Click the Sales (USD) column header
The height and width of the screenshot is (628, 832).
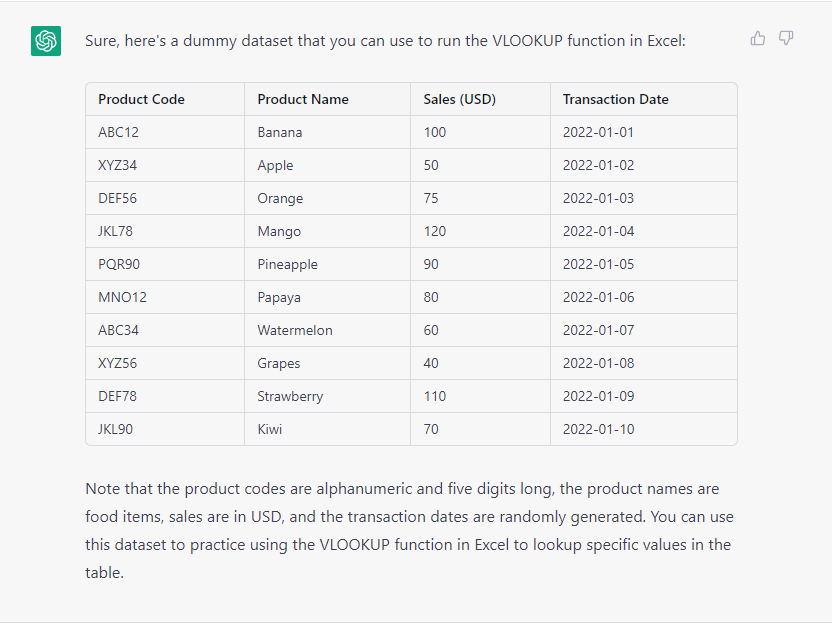[460, 99]
